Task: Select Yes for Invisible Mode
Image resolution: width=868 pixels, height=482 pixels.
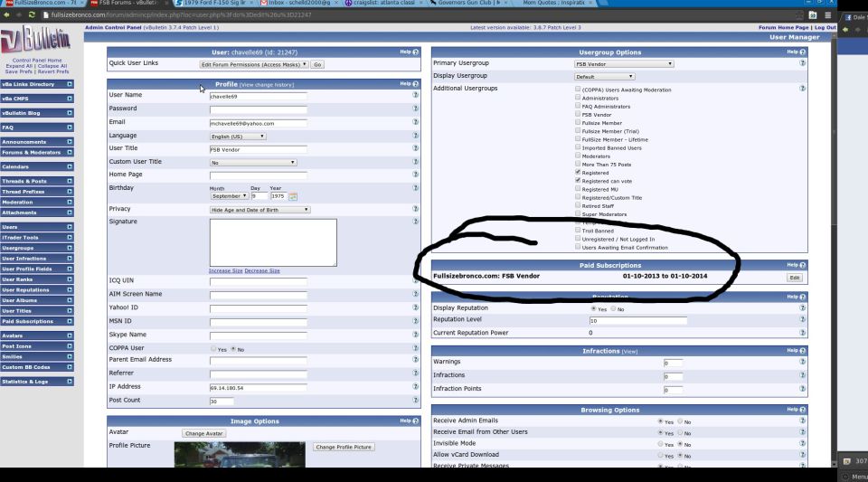Action: [660, 444]
